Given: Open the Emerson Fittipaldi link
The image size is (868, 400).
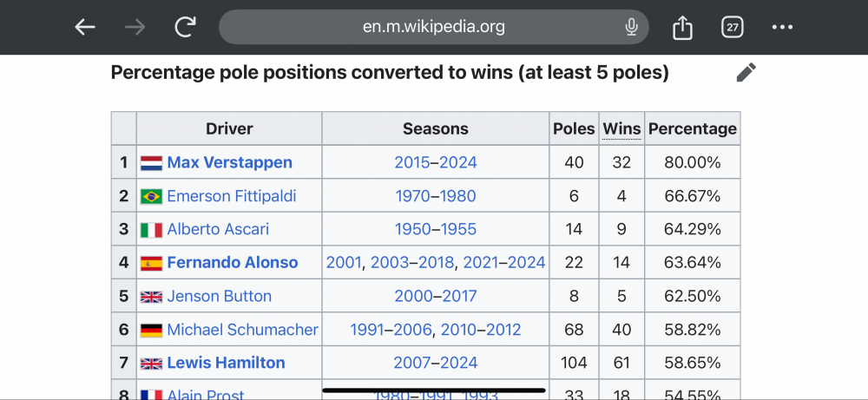Looking at the screenshot, I should (x=231, y=196).
